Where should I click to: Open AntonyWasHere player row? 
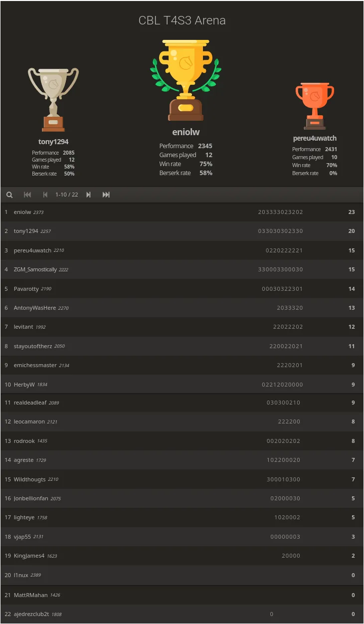[34, 308]
